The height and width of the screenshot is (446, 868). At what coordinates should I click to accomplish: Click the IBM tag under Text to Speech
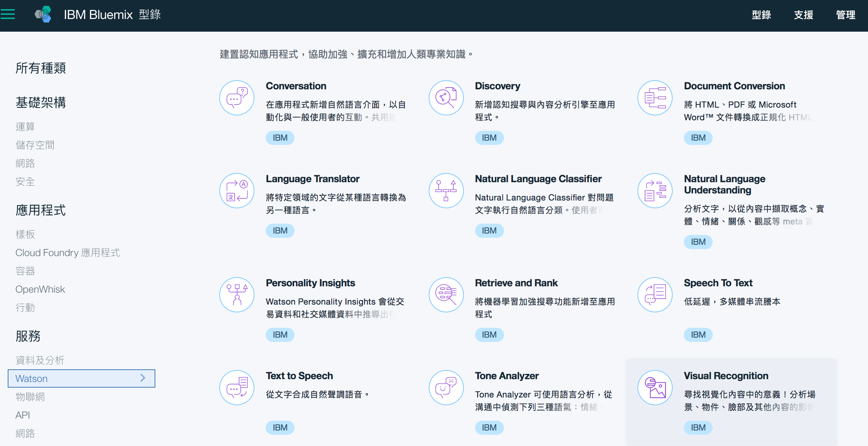point(280,427)
